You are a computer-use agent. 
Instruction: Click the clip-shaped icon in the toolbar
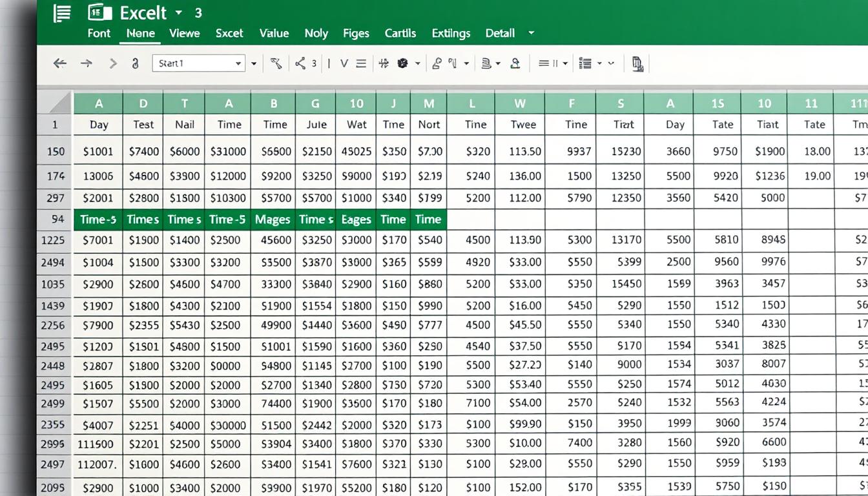(453, 63)
